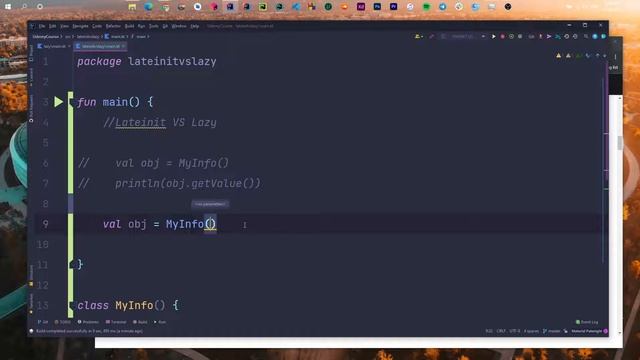Click the CRLF line separator widget
This screenshot has height=360, width=640.
tap(501, 331)
